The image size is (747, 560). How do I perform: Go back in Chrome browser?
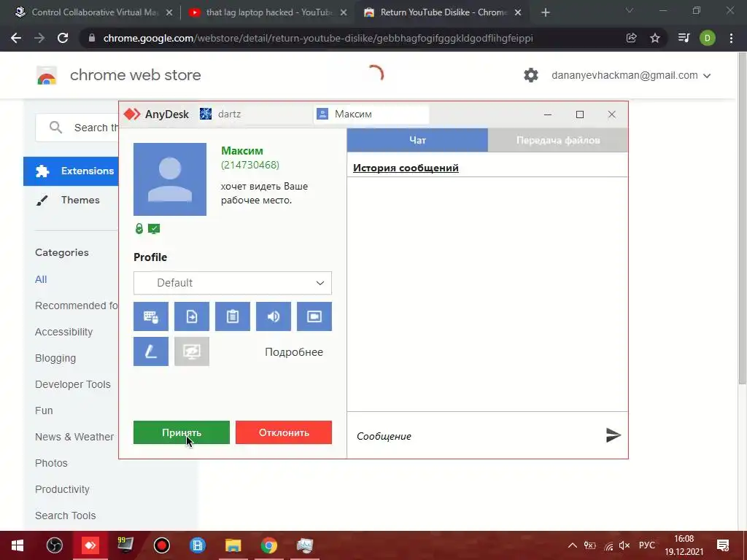(x=16, y=38)
